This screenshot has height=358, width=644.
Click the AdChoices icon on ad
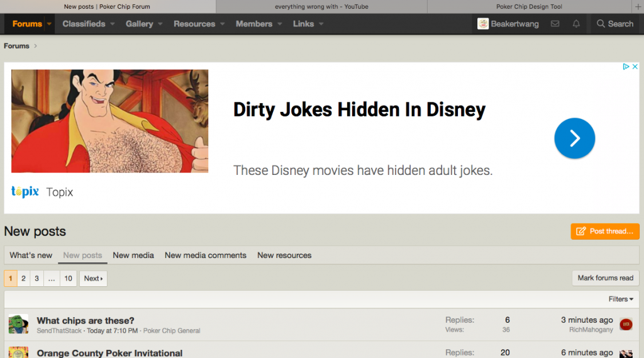[x=626, y=67]
